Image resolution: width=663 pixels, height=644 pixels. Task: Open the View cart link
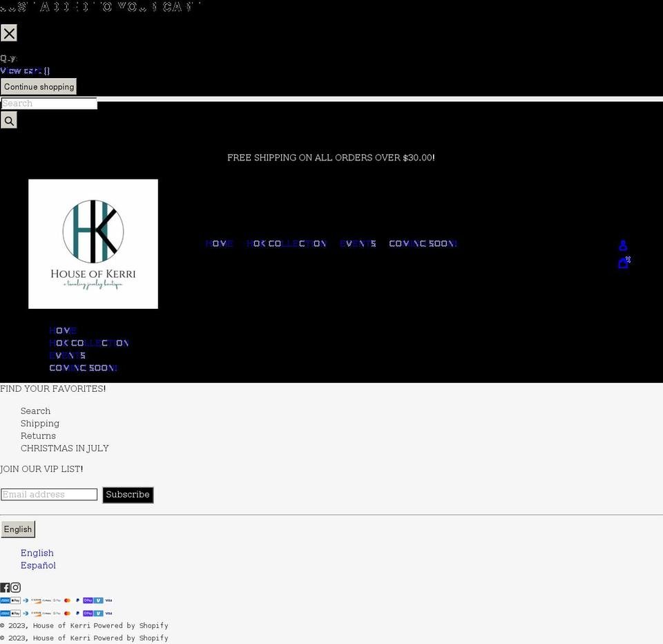click(25, 70)
